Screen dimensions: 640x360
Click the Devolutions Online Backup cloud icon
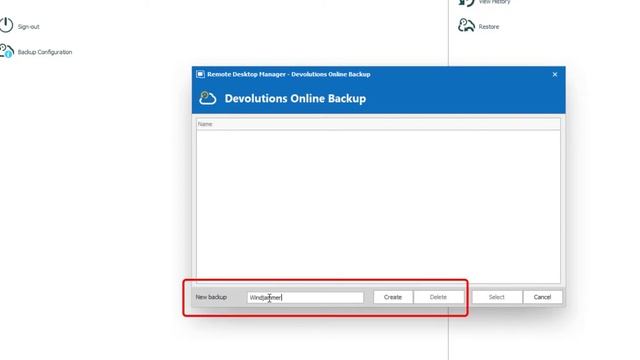pyautogui.click(x=208, y=98)
